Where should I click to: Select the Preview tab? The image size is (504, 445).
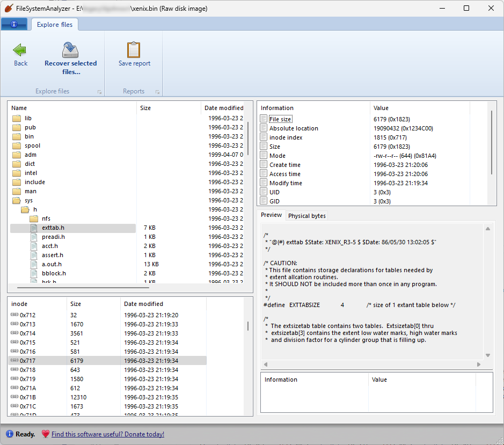pyautogui.click(x=271, y=215)
